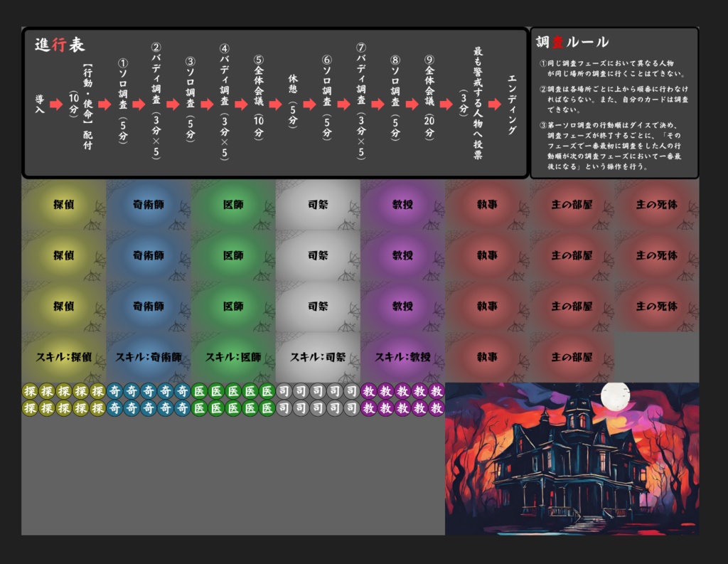728x564 pixels.
Task: Select the スキル:探偵 card
Action: tap(63, 357)
